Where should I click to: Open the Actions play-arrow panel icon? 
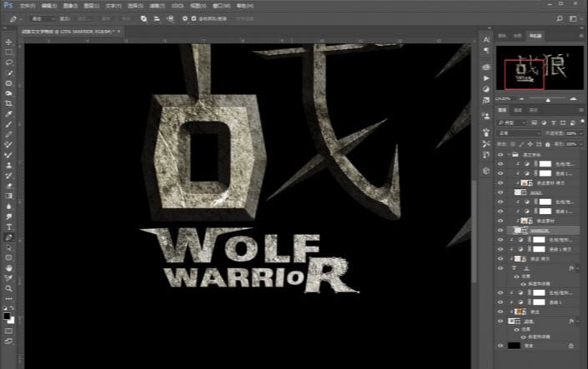(x=486, y=78)
